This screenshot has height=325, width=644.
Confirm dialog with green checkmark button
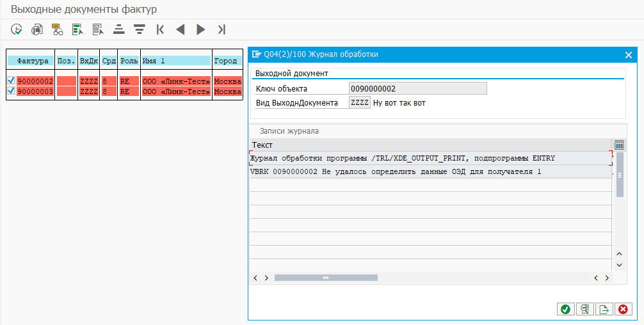pos(565,309)
